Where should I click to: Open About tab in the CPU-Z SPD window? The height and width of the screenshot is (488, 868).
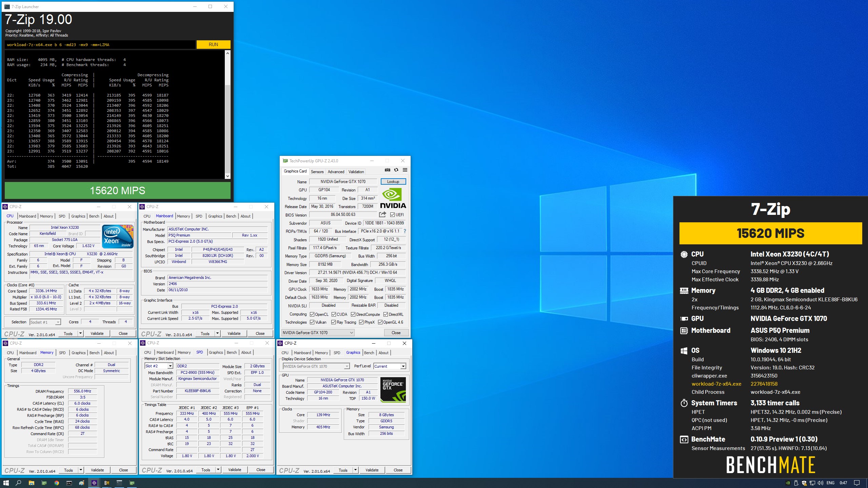[246, 353]
